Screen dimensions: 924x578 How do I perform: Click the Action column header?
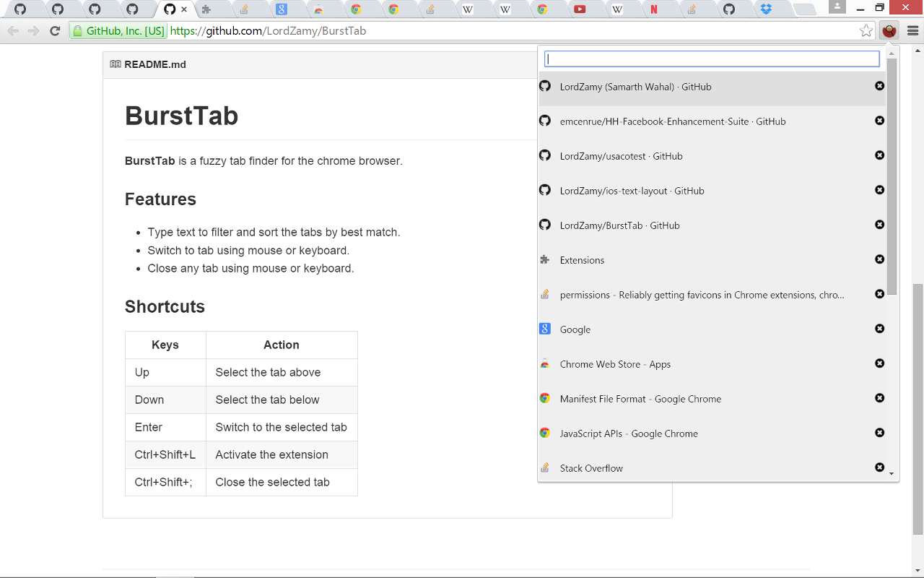click(282, 345)
